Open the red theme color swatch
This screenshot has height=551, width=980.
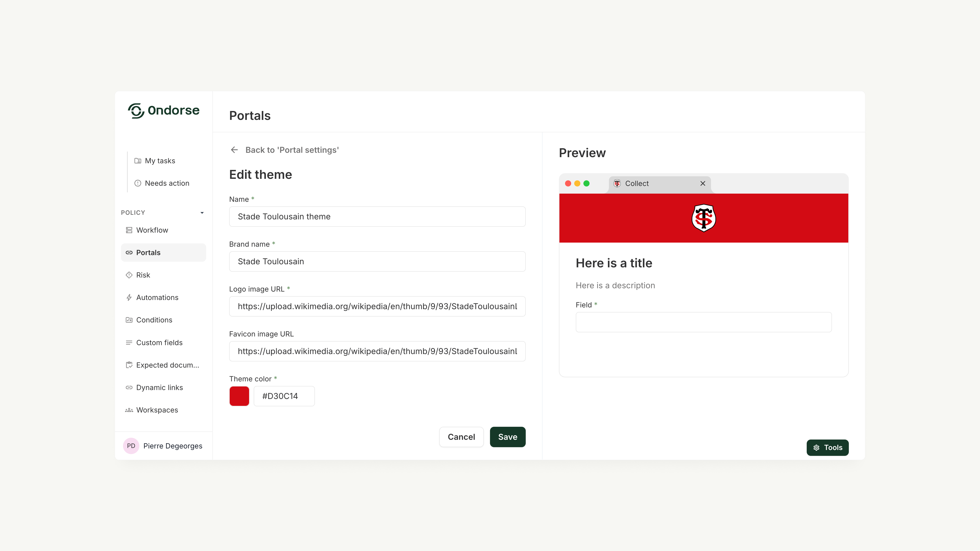point(239,396)
